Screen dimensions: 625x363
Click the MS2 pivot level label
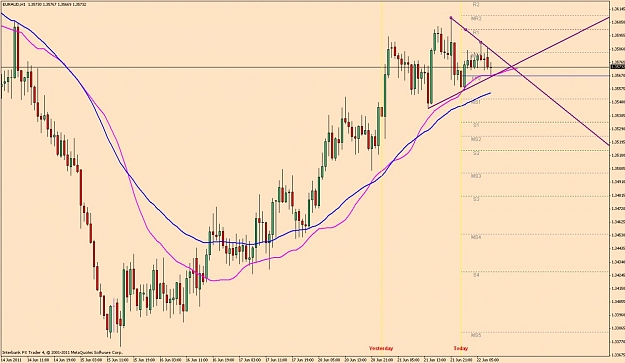pyautogui.click(x=476, y=139)
